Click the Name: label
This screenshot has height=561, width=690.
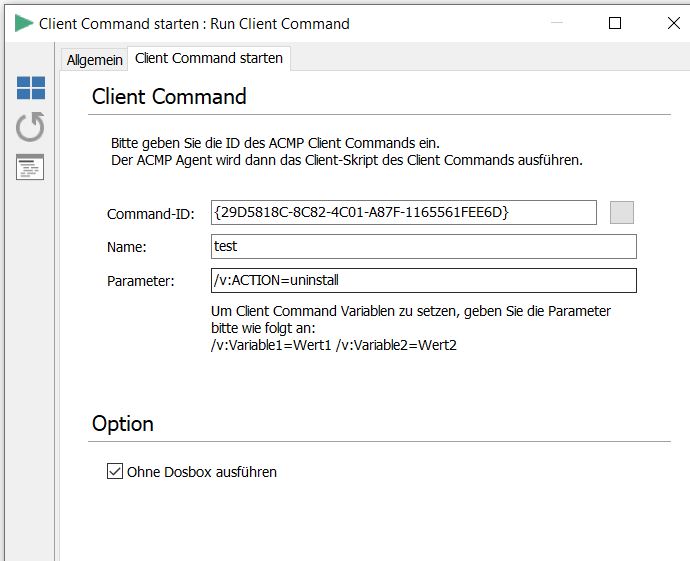126,247
